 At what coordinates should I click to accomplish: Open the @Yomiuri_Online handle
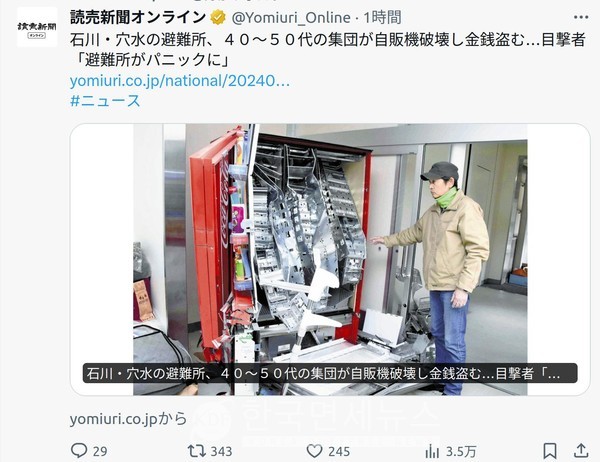(x=291, y=18)
